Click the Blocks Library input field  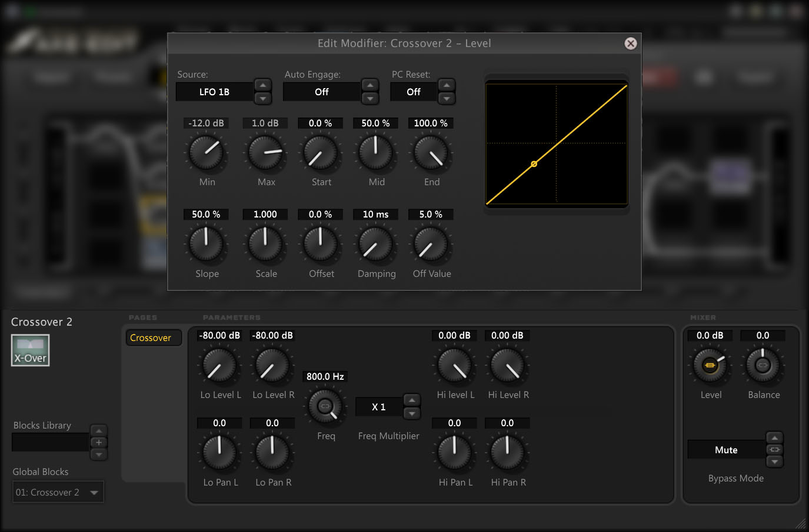click(x=51, y=442)
